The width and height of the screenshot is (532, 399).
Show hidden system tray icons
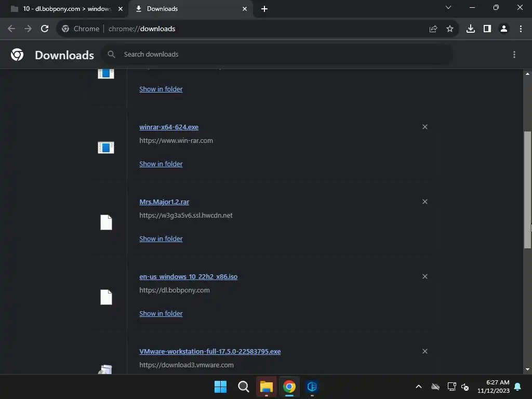(419, 387)
